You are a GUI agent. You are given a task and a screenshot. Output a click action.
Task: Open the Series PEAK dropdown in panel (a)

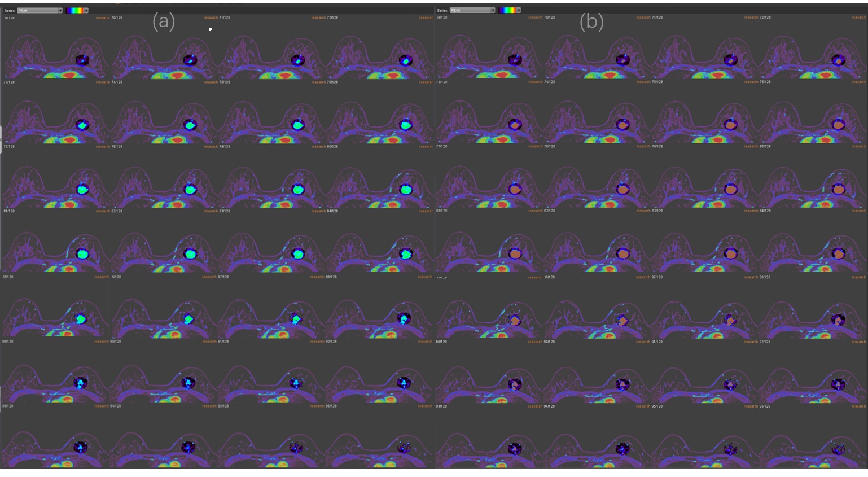click(40, 10)
